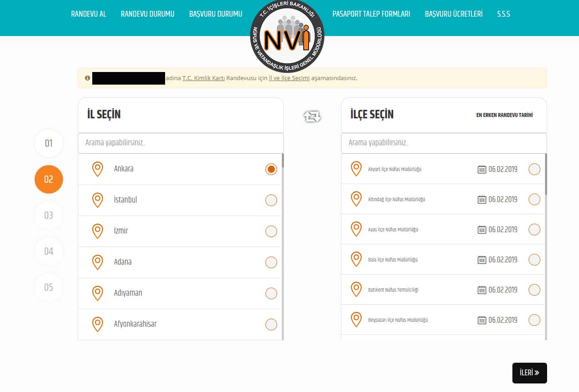579x392 pixels.
Task: Open the Randevu Al menu item
Action: [x=89, y=14]
